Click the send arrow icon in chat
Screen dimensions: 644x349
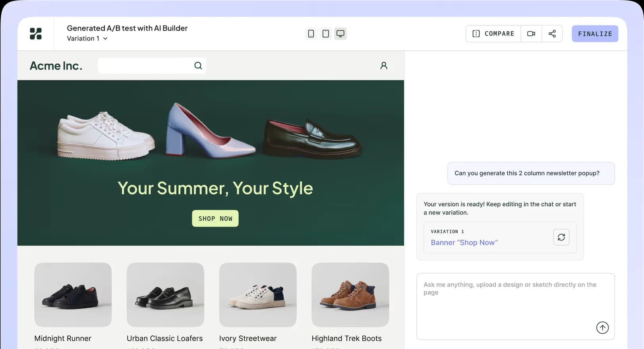(602, 328)
